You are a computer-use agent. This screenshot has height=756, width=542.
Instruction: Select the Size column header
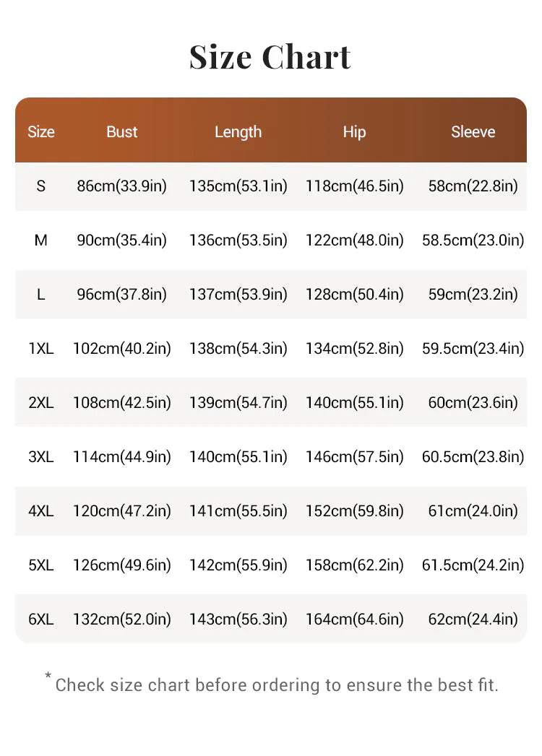pos(41,131)
